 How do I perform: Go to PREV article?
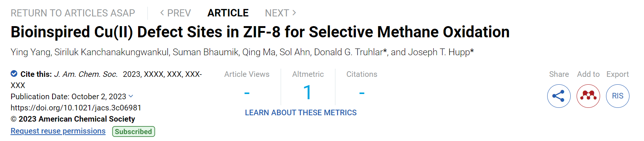point(175,13)
